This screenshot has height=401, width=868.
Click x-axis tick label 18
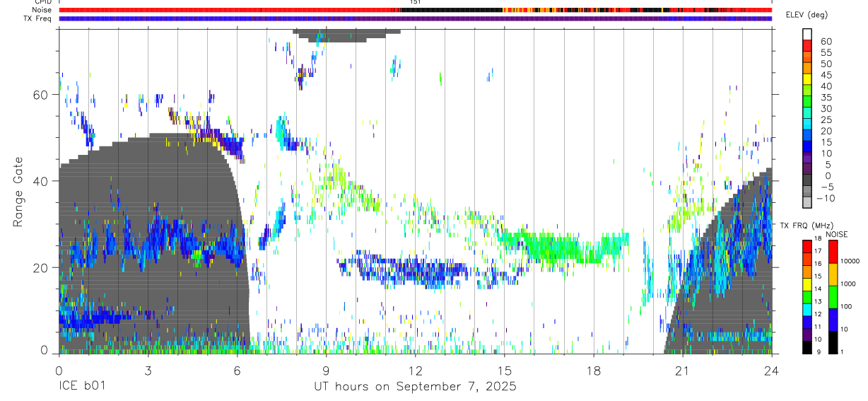[x=594, y=371]
